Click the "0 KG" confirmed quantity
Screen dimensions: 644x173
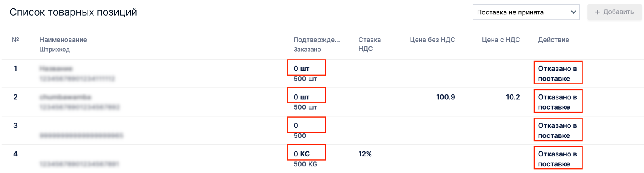pyautogui.click(x=302, y=154)
